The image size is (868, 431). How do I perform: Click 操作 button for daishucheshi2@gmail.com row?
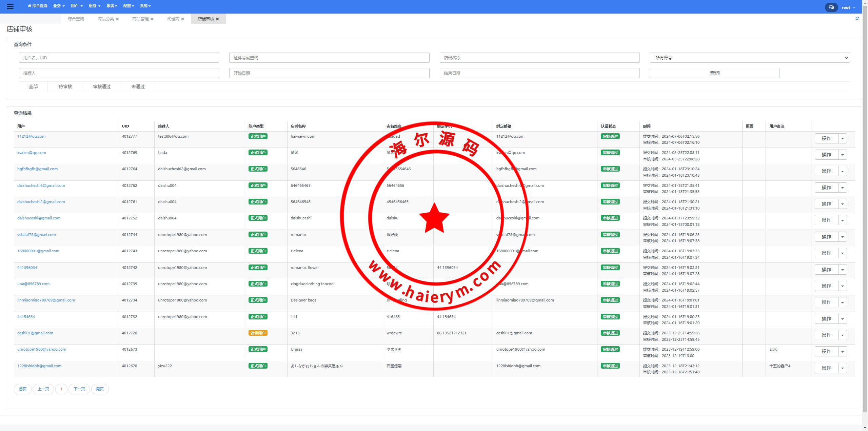click(826, 204)
